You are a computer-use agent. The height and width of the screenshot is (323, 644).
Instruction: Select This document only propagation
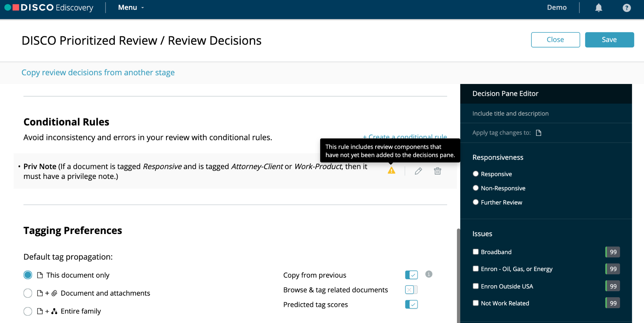[28, 275]
